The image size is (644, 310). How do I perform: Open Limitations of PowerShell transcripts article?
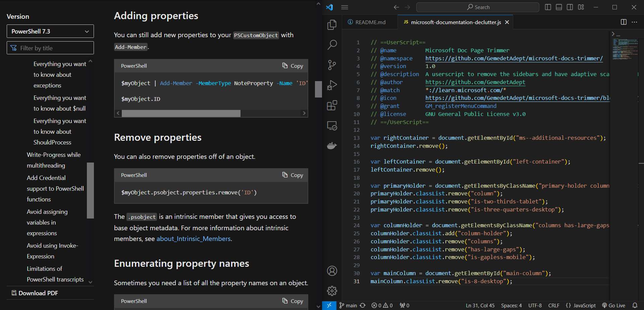(55, 274)
